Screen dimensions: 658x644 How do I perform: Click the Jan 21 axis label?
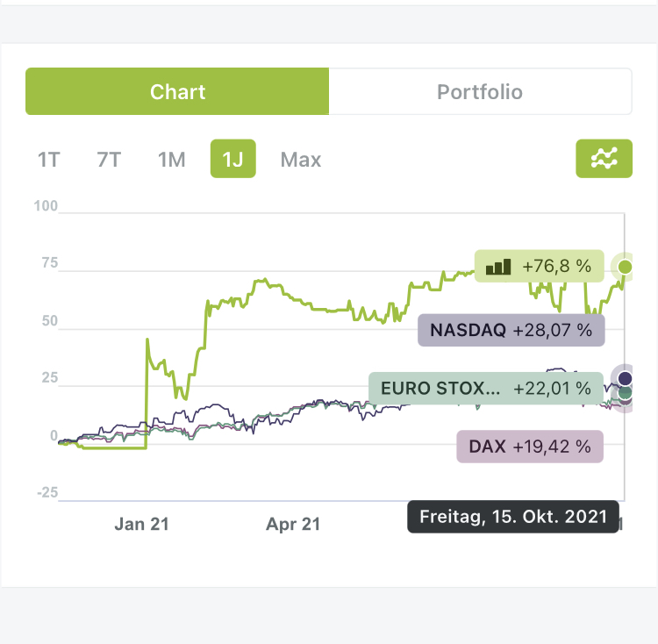(141, 524)
